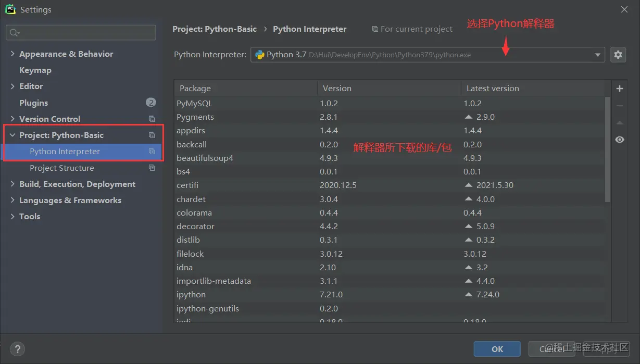Click the search magnifier icon in settings
The width and height of the screenshot is (640, 364).
[x=14, y=33]
